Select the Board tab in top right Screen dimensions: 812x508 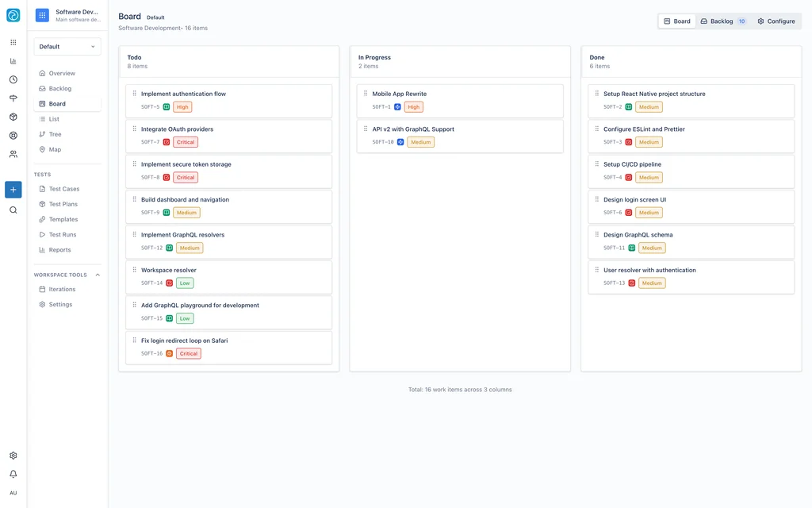677,21
